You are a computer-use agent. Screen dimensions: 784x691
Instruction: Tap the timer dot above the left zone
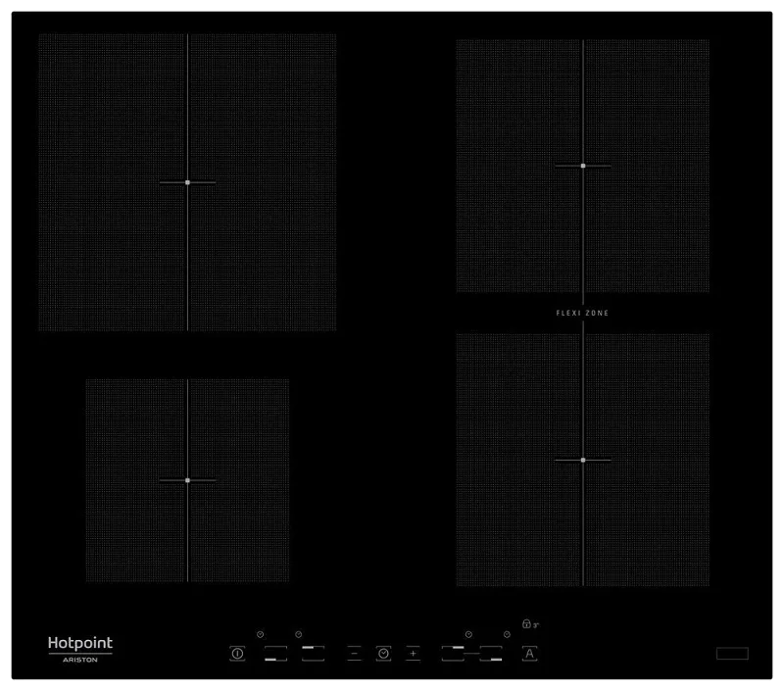point(261,633)
